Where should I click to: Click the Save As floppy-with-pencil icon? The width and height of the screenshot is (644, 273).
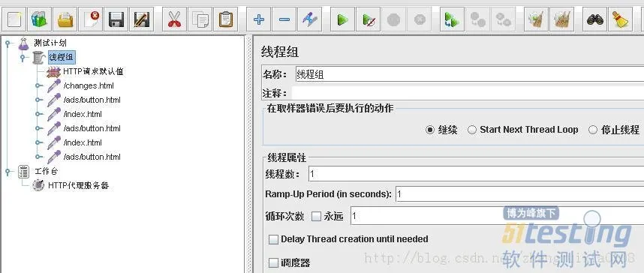click(x=142, y=19)
